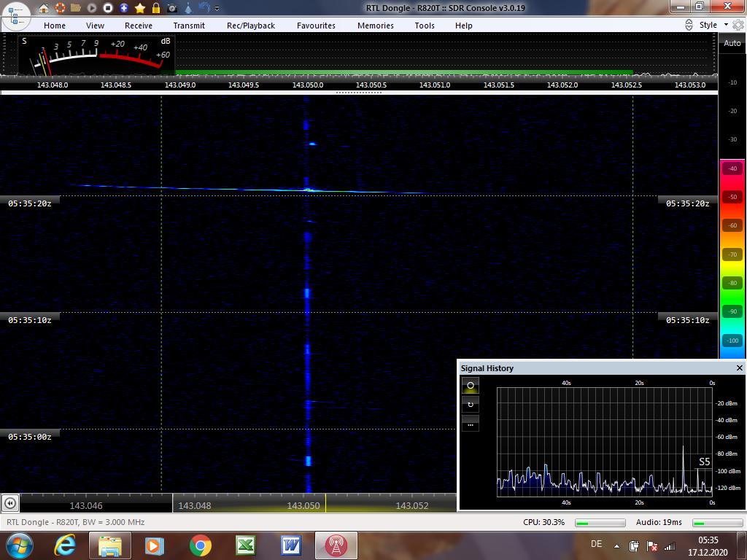Click 143.050 on the bottom frequency bar
The image size is (747, 560).
pyautogui.click(x=303, y=506)
